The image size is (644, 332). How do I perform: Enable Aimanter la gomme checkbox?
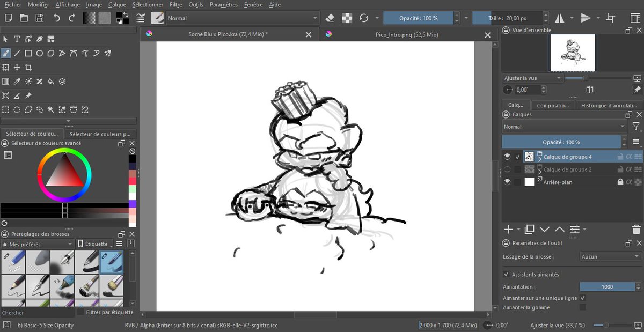click(583, 307)
